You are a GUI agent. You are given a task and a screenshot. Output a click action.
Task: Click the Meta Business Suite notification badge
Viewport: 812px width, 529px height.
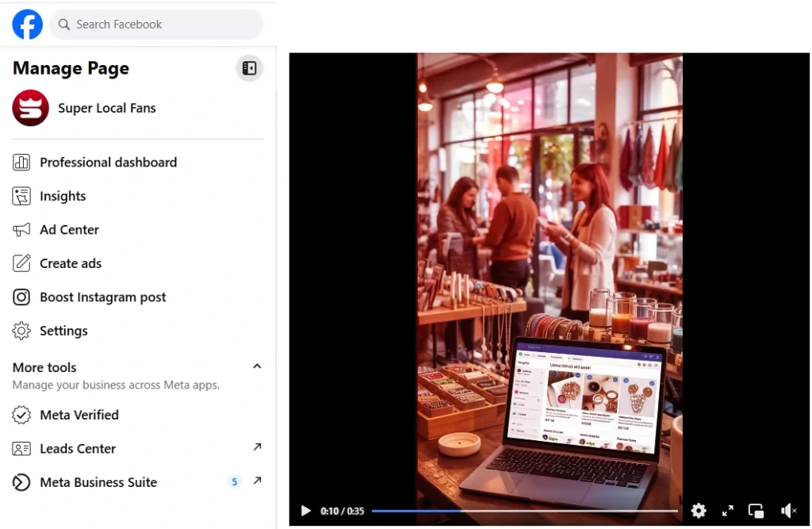[x=234, y=481]
